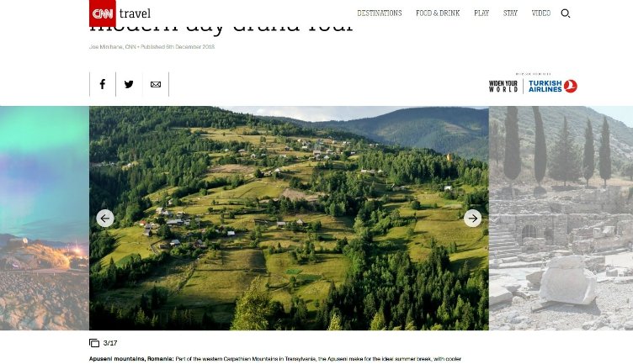633x364 pixels.
Task: Open the search magnifier icon
Action: 565,13
